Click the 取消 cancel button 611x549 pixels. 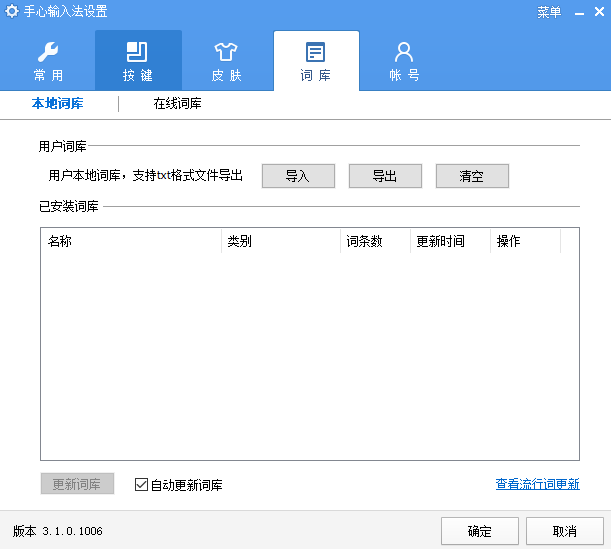point(565,531)
